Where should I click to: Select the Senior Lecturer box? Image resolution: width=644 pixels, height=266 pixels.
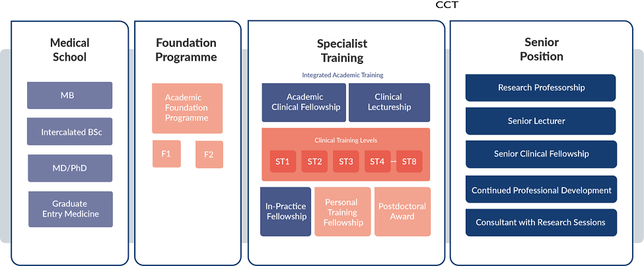pyautogui.click(x=541, y=121)
